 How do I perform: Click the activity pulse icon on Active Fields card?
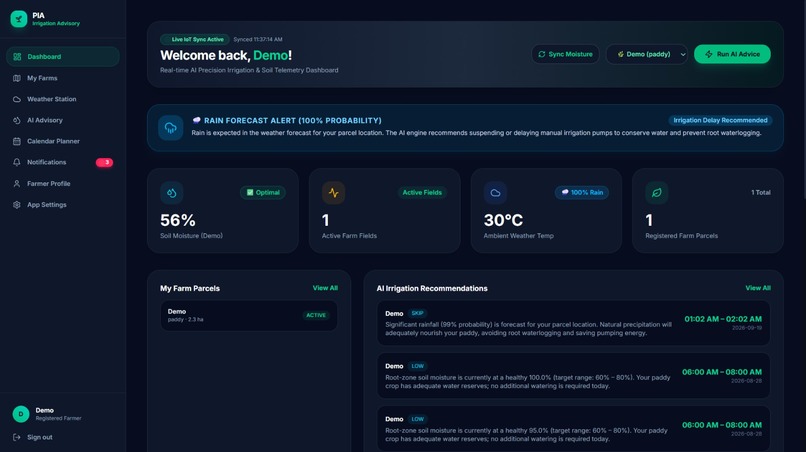[334, 193]
